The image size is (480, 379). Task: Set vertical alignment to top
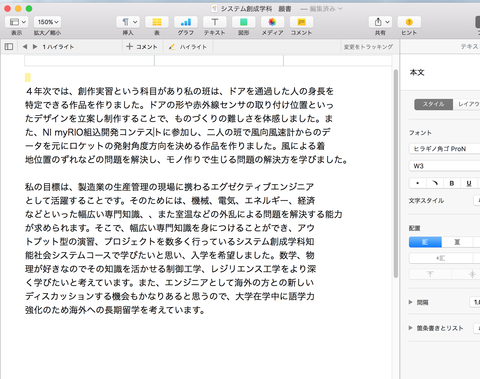point(430,274)
